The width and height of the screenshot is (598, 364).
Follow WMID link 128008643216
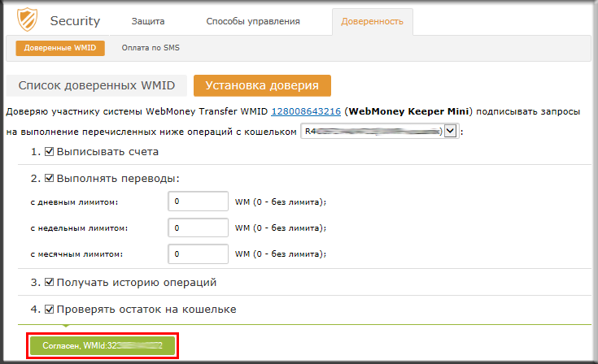point(306,111)
